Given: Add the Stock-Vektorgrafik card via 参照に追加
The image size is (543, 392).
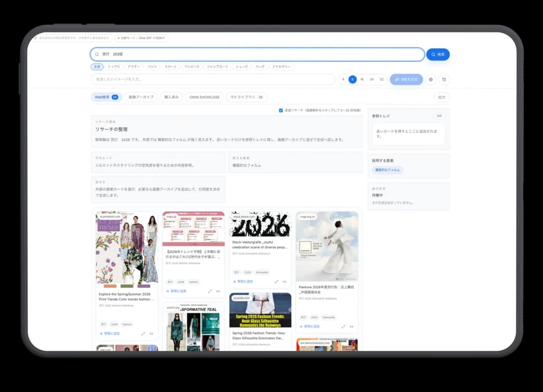Looking at the screenshot, I should (243, 281).
